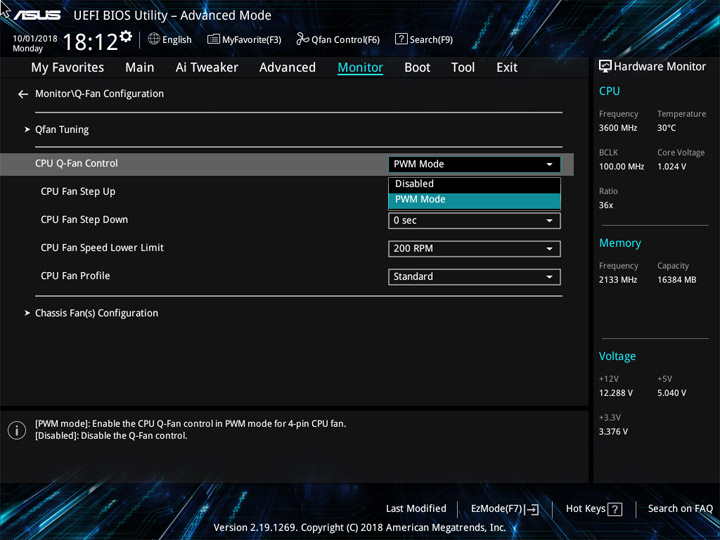Click the Hardware Monitor screen icon
Screen dimensions: 720x540
(x=605, y=66)
